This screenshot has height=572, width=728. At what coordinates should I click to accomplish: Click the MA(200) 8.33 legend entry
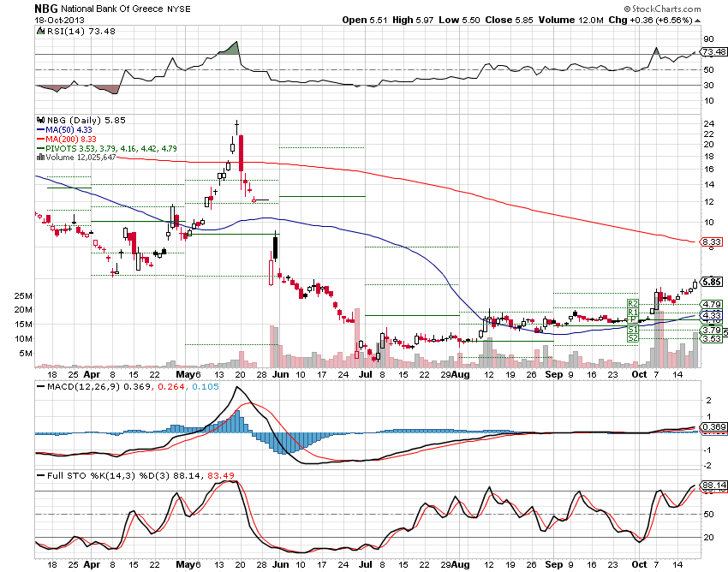[x=71, y=140]
